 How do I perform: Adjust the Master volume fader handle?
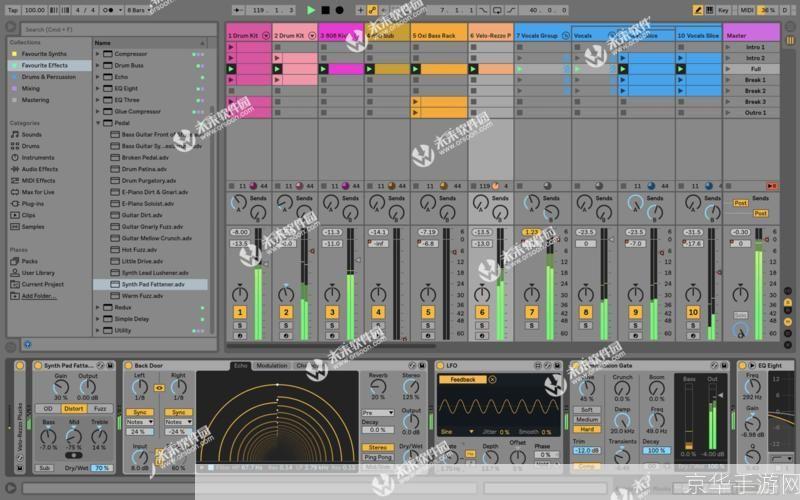pos(765,238)
